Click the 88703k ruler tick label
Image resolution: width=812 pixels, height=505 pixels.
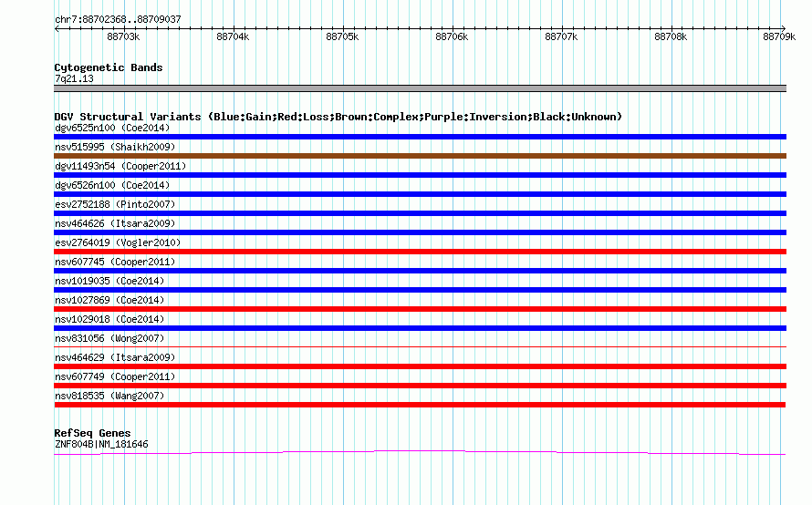click(x=123, y=36)
